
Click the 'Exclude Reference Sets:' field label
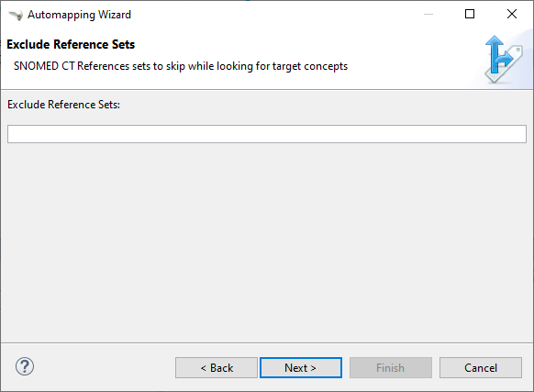[x=63, y=105]
